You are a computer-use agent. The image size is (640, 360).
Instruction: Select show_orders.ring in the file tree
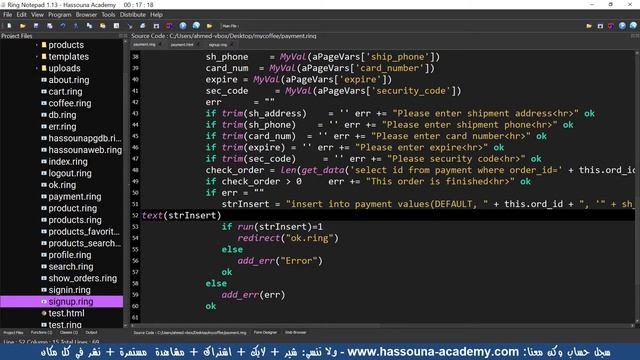[x=82, y=278]
